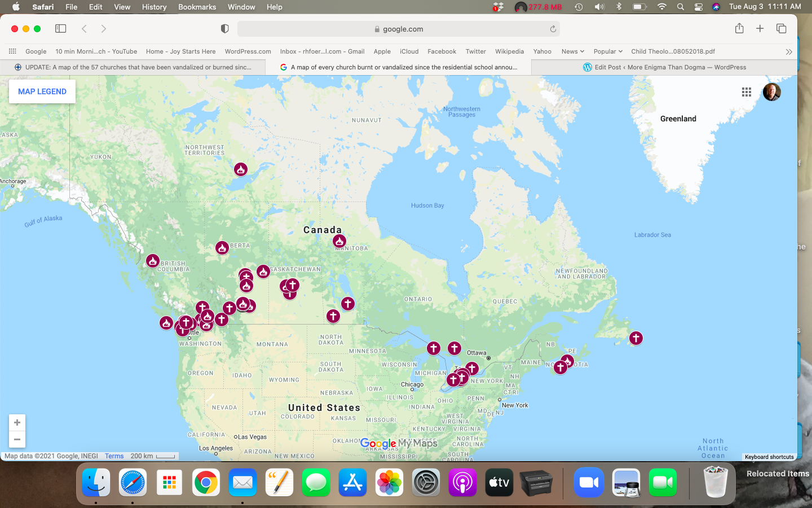Zoom in on the map

[17, 423]
